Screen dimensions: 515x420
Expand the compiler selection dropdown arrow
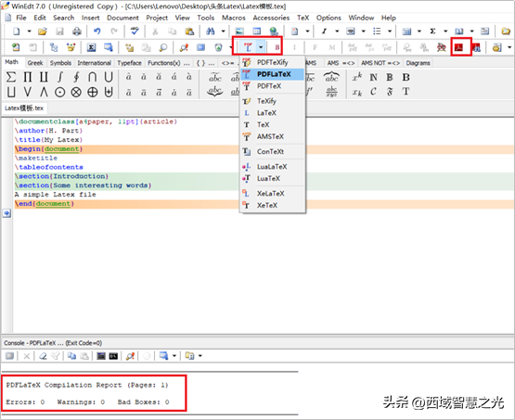point(261,47)
